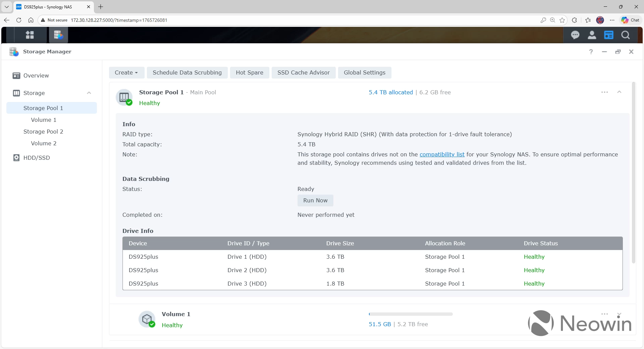The image size is (644, 349).
Task: Run data scrubbing with Run Now
Action: coord(315,200)
